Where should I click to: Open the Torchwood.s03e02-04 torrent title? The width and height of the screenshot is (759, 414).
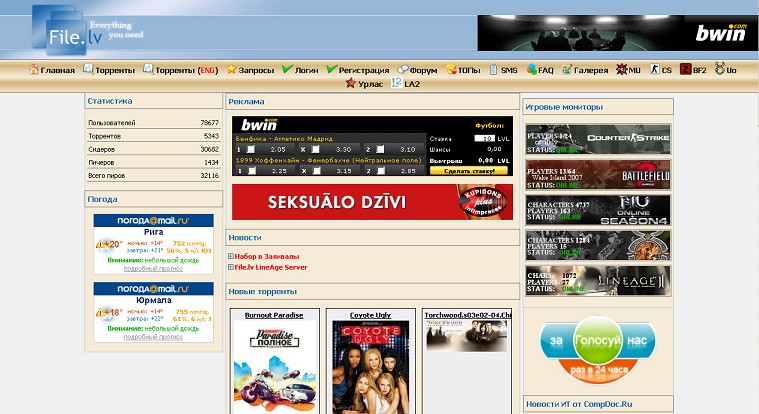[468, 315]
